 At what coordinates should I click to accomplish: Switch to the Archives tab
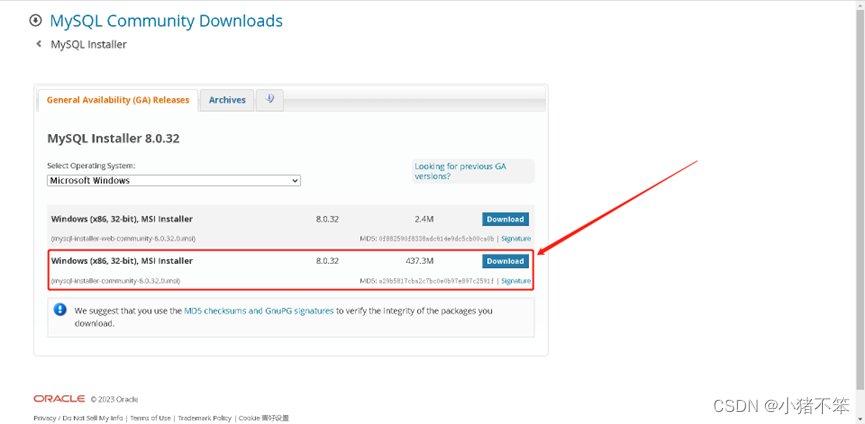227,100
